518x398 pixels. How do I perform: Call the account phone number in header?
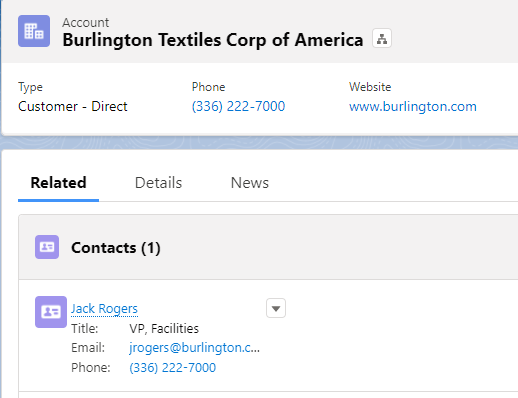coord(238,107)
